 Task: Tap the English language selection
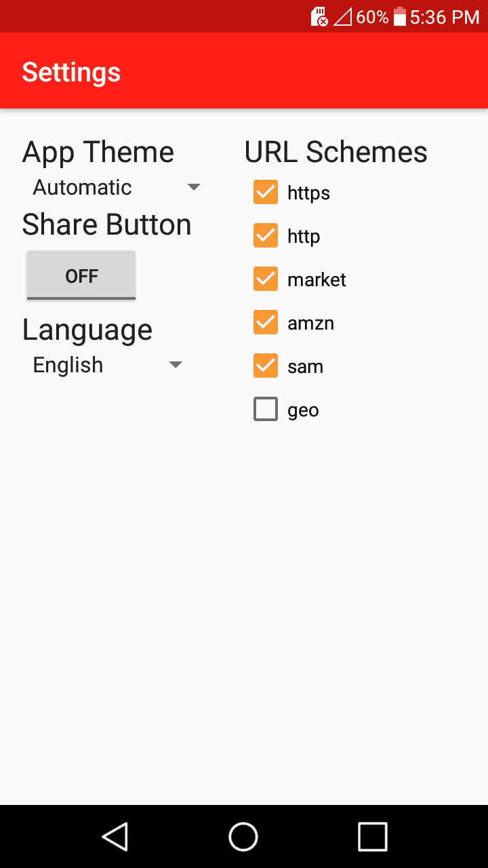click(x=68, y=365)
